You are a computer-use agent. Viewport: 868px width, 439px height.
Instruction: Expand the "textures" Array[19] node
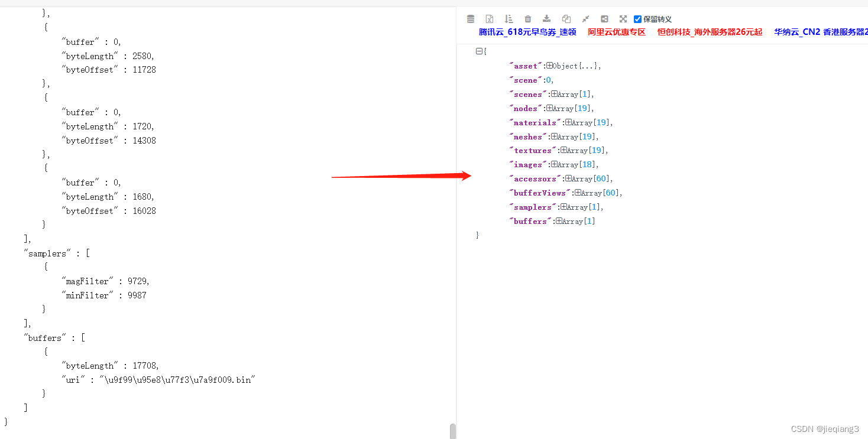coord(563,150)
